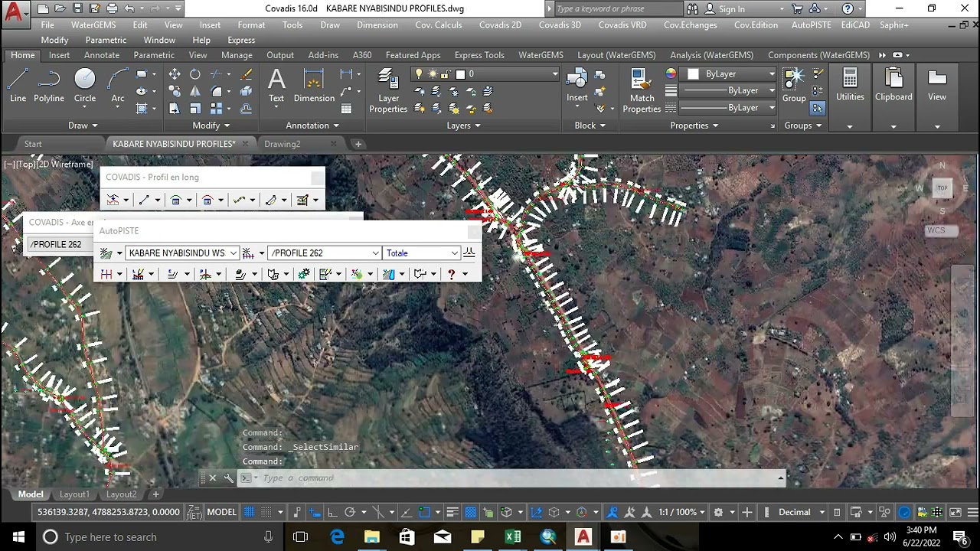The width and height of the screenshot is (980, 551).
Task: Click the layer color swatch in Layers panel
Action: (460, 74)
